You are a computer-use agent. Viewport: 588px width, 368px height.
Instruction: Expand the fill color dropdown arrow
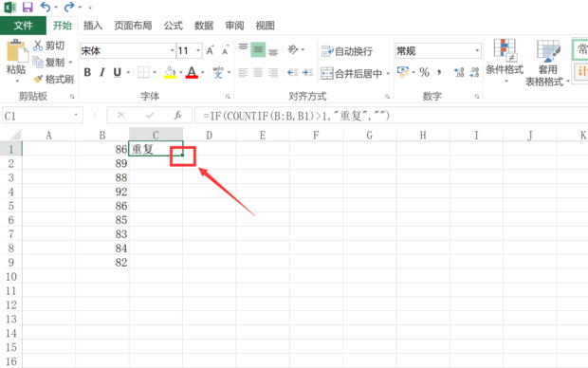[x=181, y=72]
